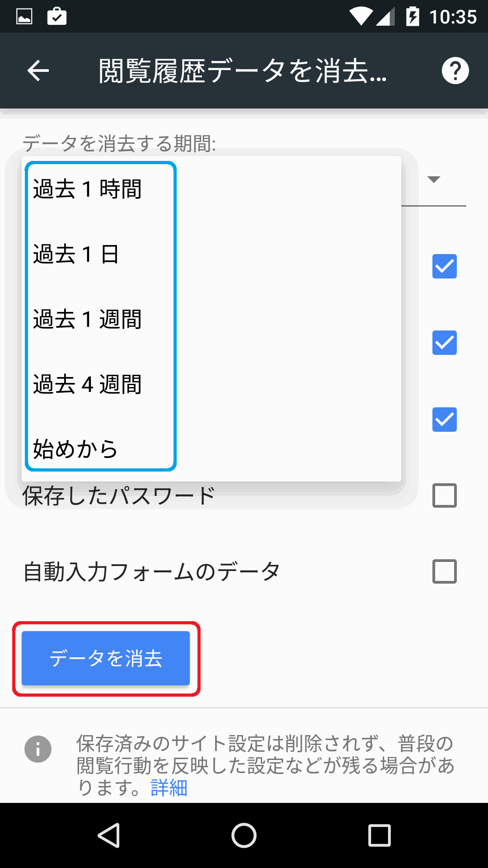Tap Android back navigation triangle
The height and width of the screenshot is (868, 488).
coord(108,835)
